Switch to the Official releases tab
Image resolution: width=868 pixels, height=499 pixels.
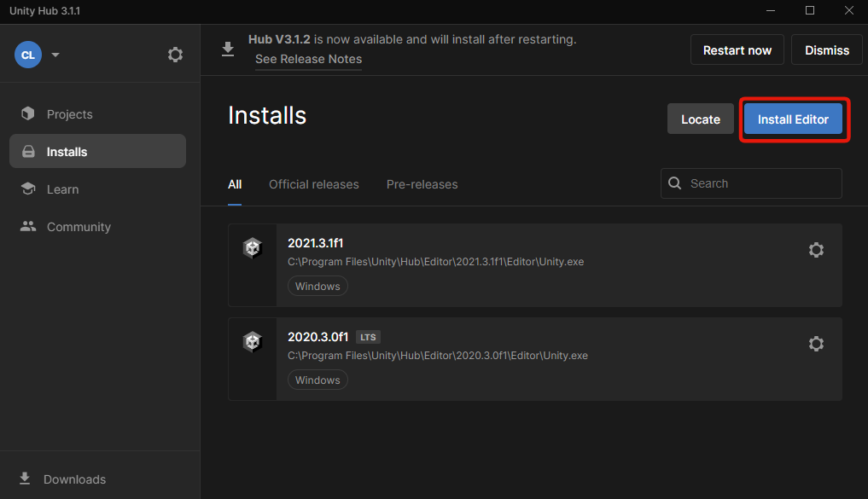(314, 184)
